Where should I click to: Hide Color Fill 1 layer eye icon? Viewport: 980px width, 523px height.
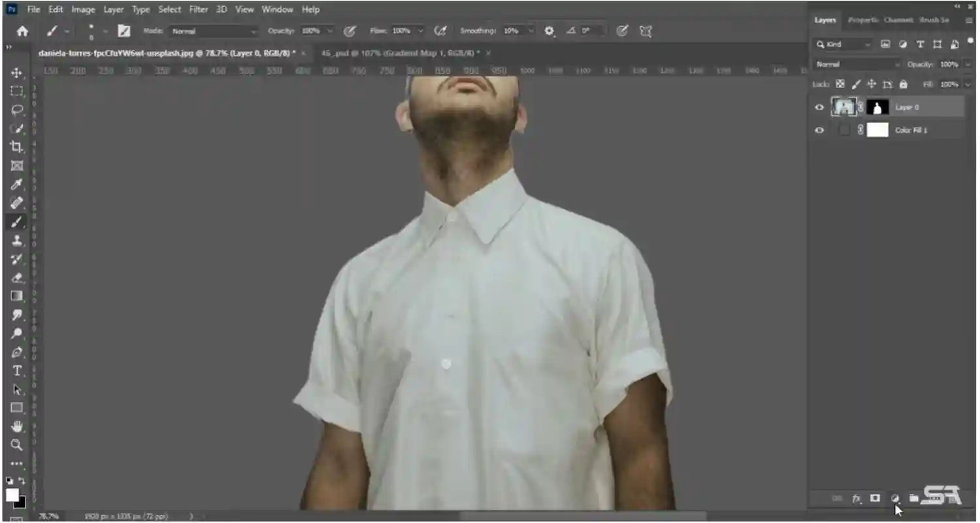tap(819, 130)
